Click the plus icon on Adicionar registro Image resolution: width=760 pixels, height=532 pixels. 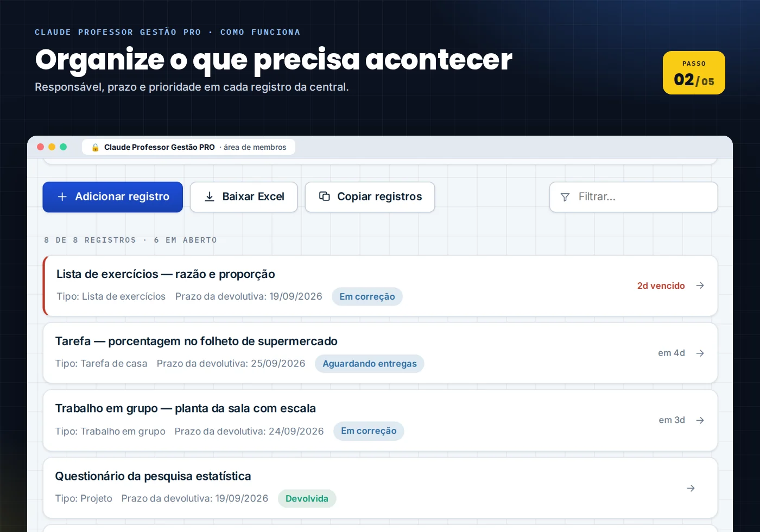[x=62, y=197]
